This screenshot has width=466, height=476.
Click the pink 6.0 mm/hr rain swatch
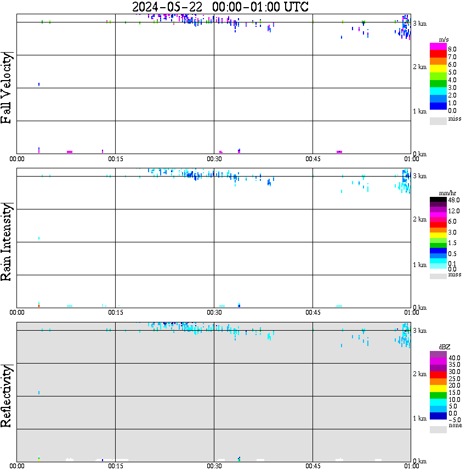tap(438, 220)
